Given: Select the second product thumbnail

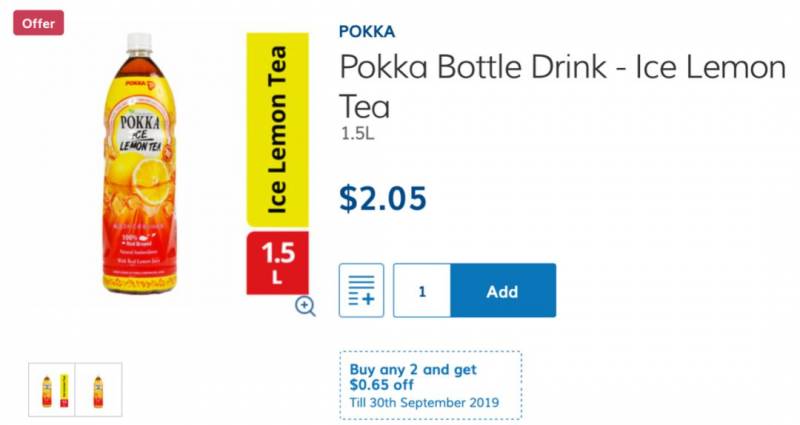Looking at the screenshot, I should pyautogui.click(x=98, y=390).
